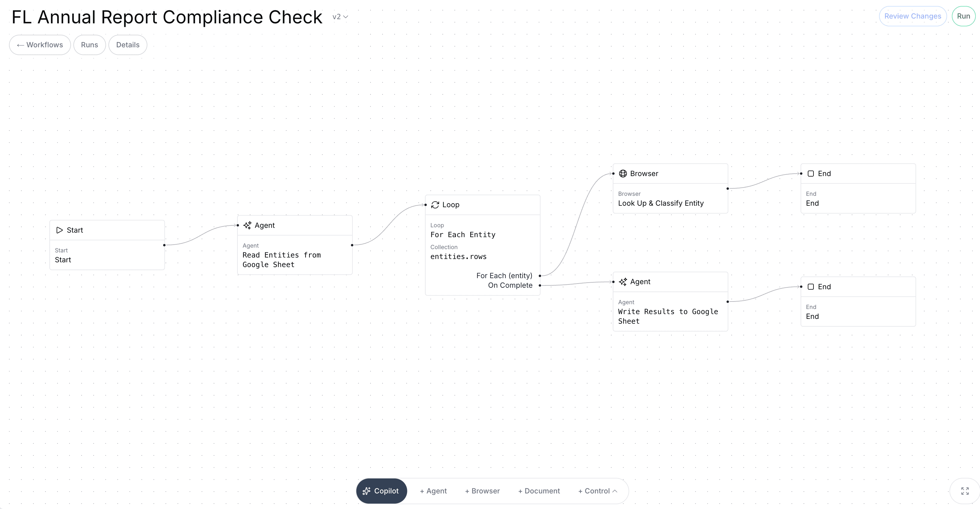Click the back arrow on Workflows button

coord(21,45)
